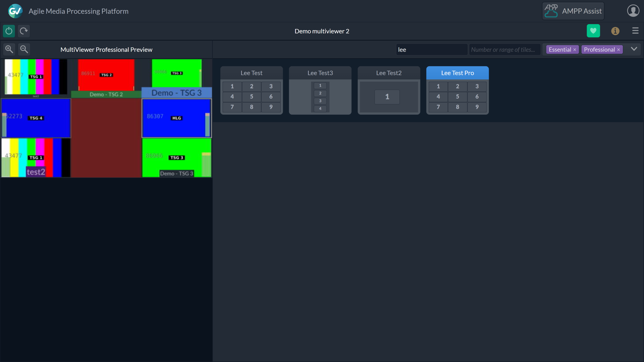Select the top green TSG 3 preview tile
The height and width of the screenshot is (362, 644).
(177, 73)
